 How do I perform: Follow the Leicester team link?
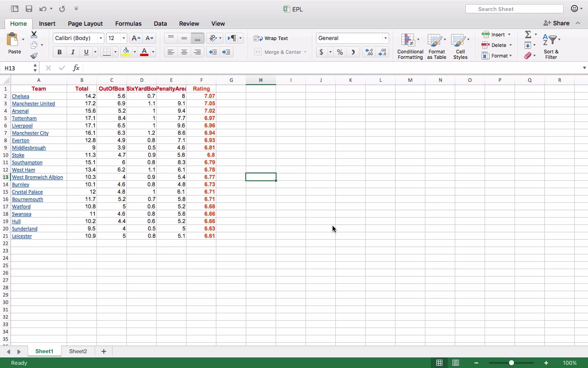pyautogui.click(x=22, y=236)
